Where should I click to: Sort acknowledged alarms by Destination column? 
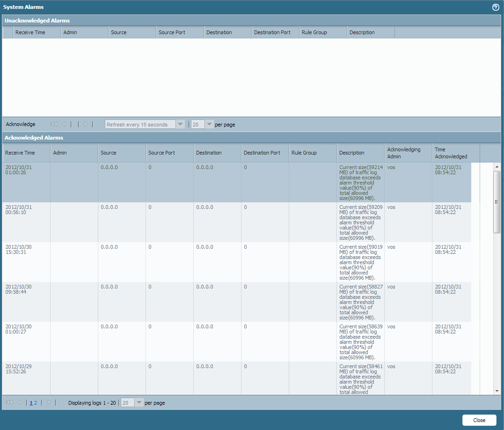[x=217, y=153]
